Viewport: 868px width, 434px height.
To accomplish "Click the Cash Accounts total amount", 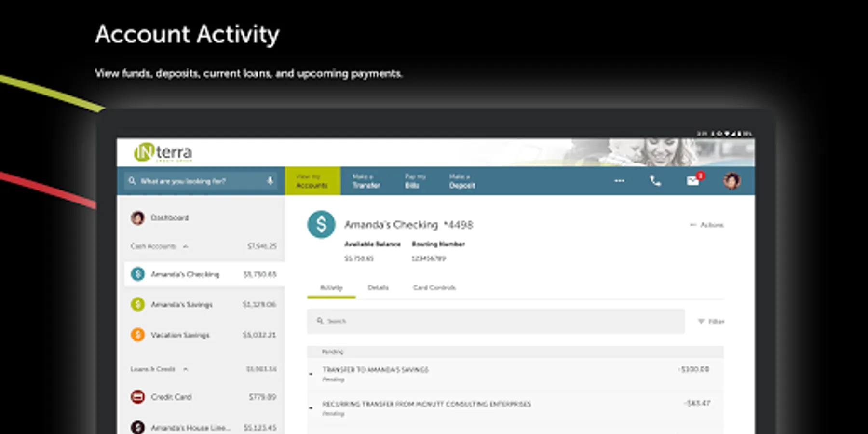I will click(262, 246).
